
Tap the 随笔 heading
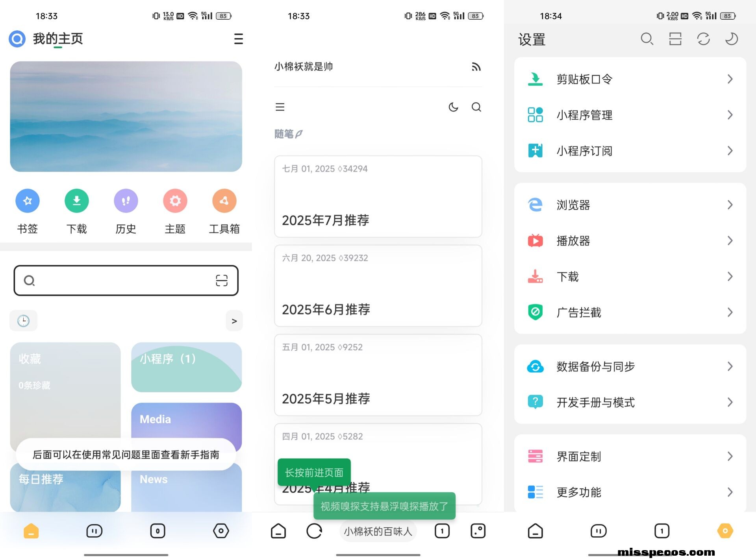[289, 134]
